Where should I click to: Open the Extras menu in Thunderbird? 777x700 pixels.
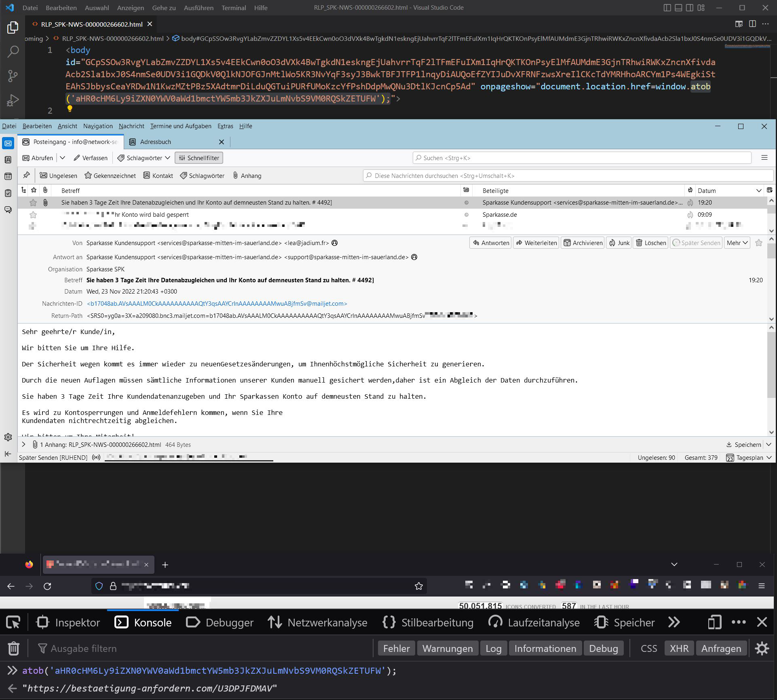coord(225,126)
